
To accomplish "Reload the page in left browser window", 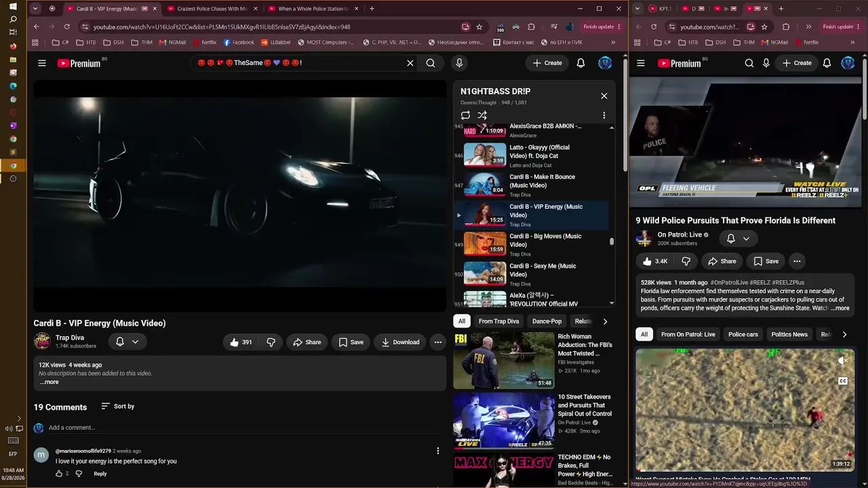I will click(x=66, y=27).
